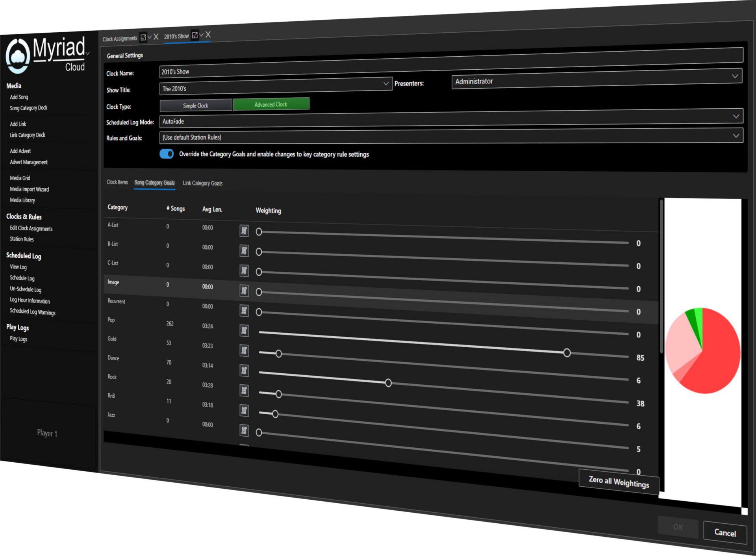Viewport: 756px width, 556px height.
Task: Enable the Override Category Goals toggle
Action: pos(167,154)
